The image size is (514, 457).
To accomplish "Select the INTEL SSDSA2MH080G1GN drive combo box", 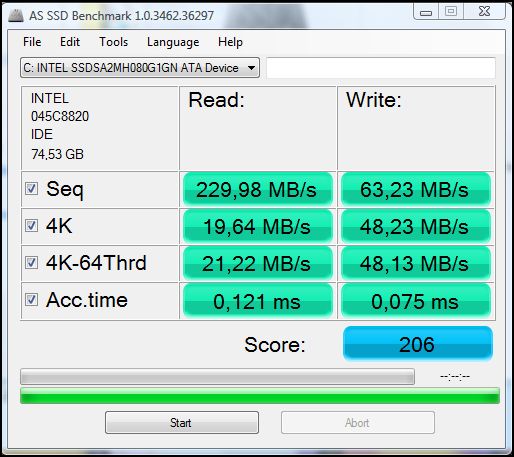I will pos(140,68).
